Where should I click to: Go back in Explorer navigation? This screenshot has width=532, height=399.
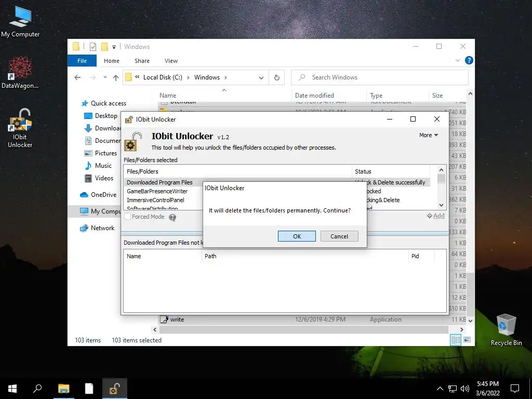click(x=77, y=77)
